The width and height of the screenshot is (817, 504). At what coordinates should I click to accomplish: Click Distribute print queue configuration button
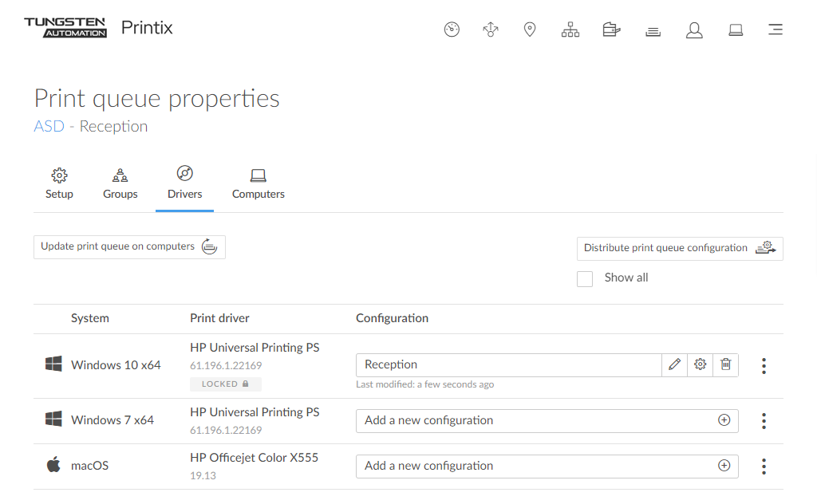[679, 248]
